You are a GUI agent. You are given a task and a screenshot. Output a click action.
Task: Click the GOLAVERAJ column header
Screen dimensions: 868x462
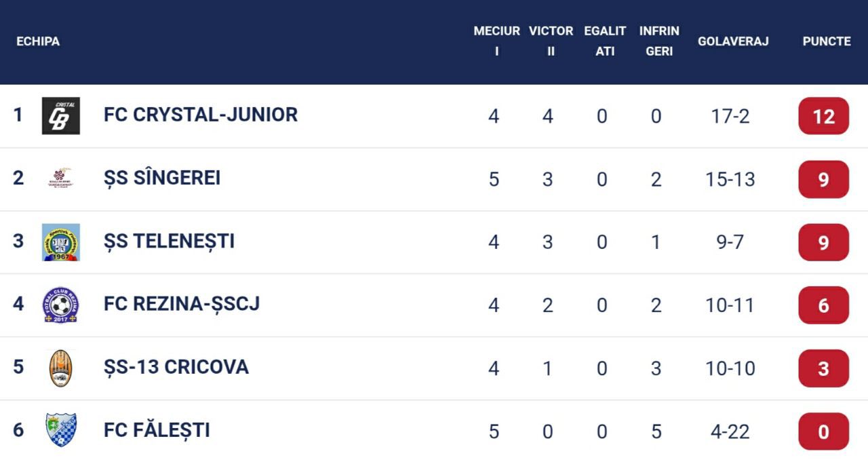(x=733, y=41)
